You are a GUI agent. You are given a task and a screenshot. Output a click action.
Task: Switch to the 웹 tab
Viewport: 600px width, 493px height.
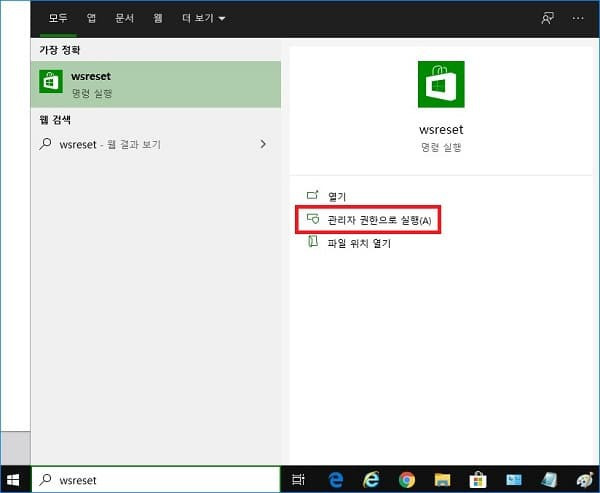(x=158, y=18)
